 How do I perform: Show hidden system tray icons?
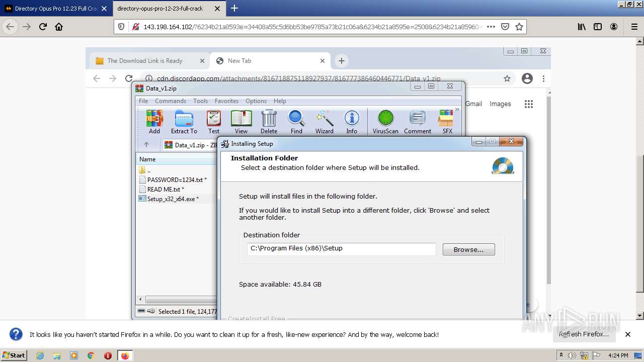561,355
